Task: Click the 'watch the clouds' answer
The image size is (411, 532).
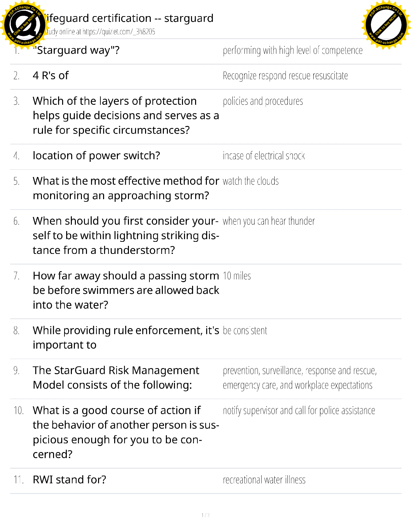Action: (x=250, y=181)
